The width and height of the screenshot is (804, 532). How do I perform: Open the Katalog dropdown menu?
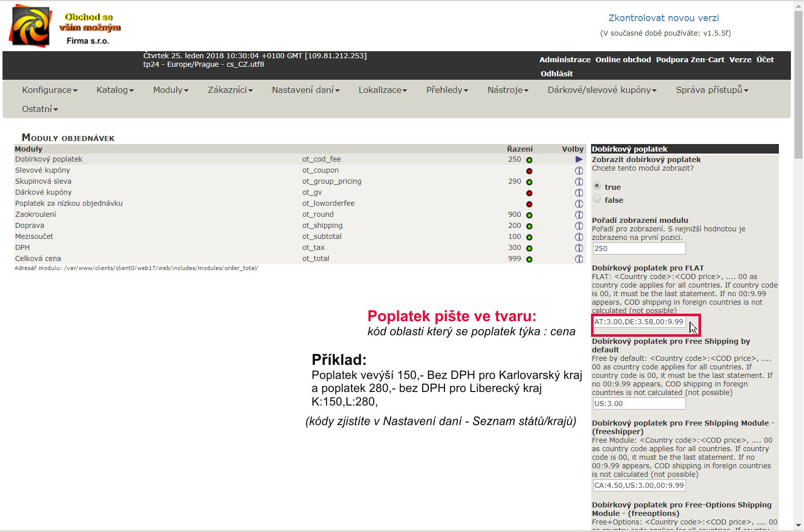click(x=115, y=90)
